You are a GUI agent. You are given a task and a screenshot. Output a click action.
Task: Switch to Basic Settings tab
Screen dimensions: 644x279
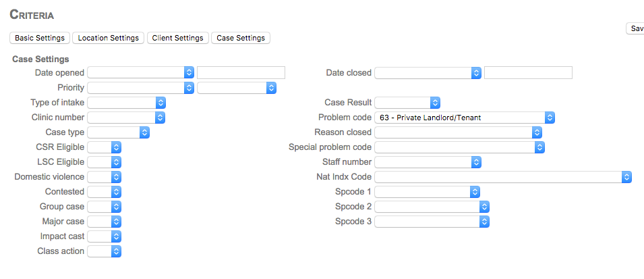[40, 38]
